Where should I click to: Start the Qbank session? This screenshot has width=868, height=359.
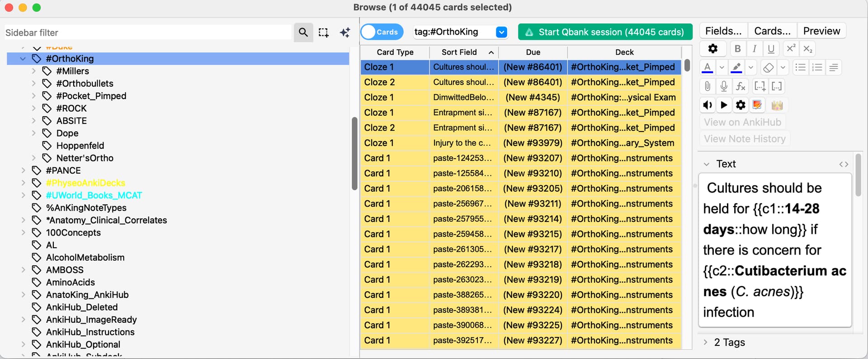click(605, 32)
